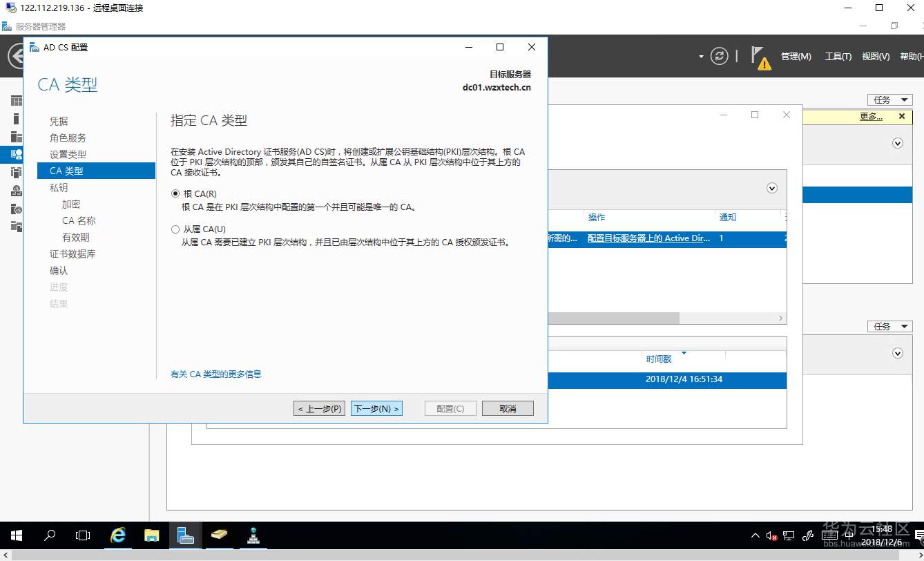This screenshot has width=924, height=561.
Task: Open the 有关 CA 类型的更多信息 link
Action: click(x=216, y=374)
